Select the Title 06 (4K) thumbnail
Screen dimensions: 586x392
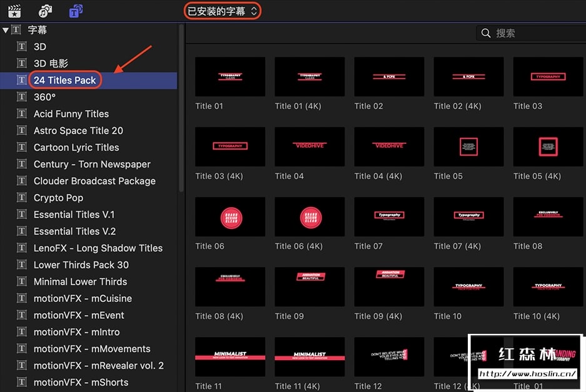point(310,217)
